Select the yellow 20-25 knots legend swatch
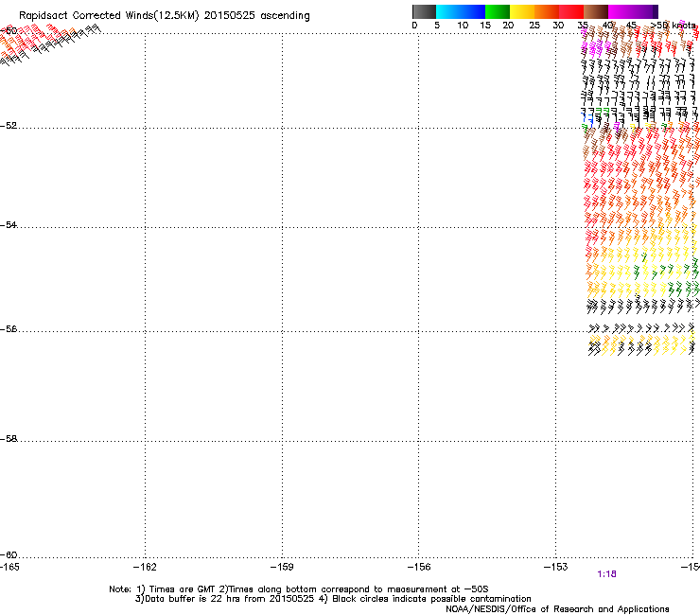Viewport: 700px width, 615px height. [x=522, y=11]
